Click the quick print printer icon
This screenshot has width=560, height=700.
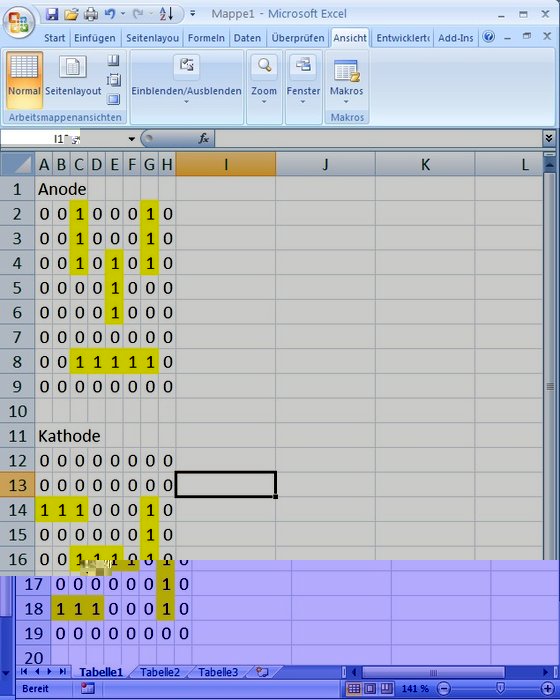click(x=91, y=14)
